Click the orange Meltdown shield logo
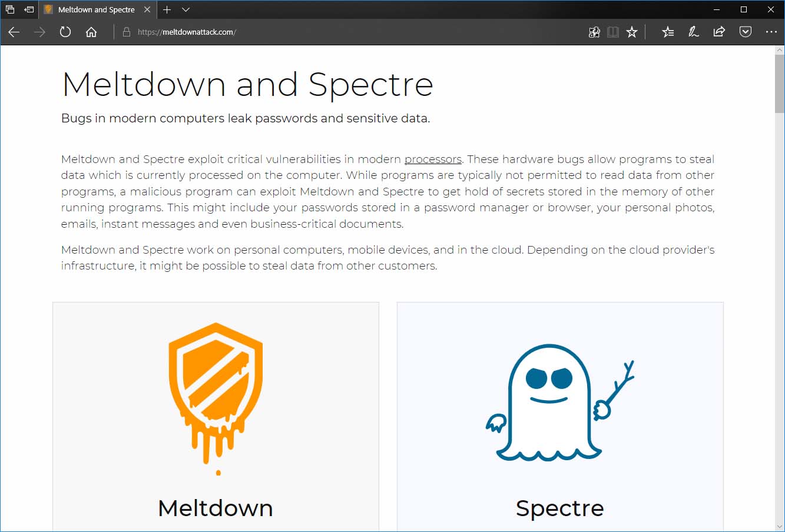Viewport: 785px width, 532px height. [216, 399]
